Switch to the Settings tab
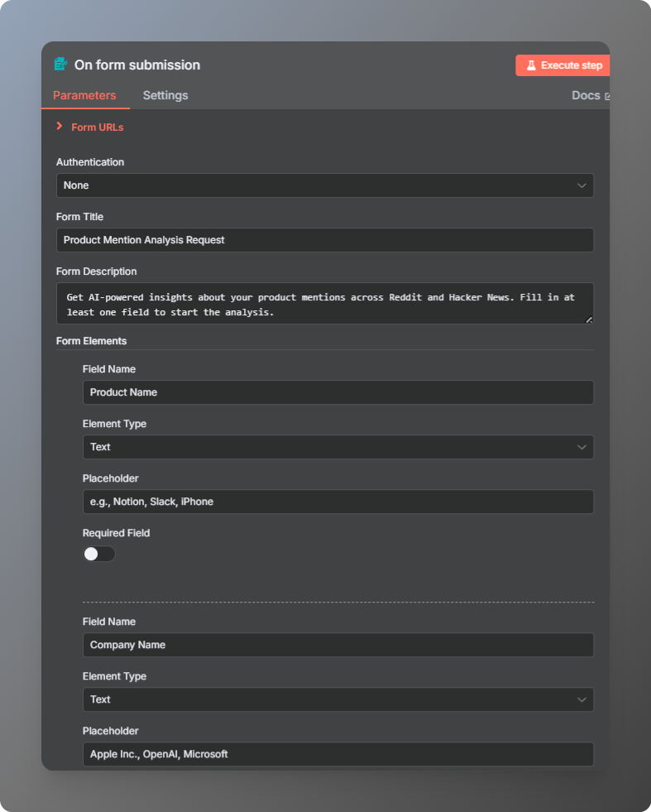Image resolution: width=651 pixels, height=812 pixels. click(165, 95)
